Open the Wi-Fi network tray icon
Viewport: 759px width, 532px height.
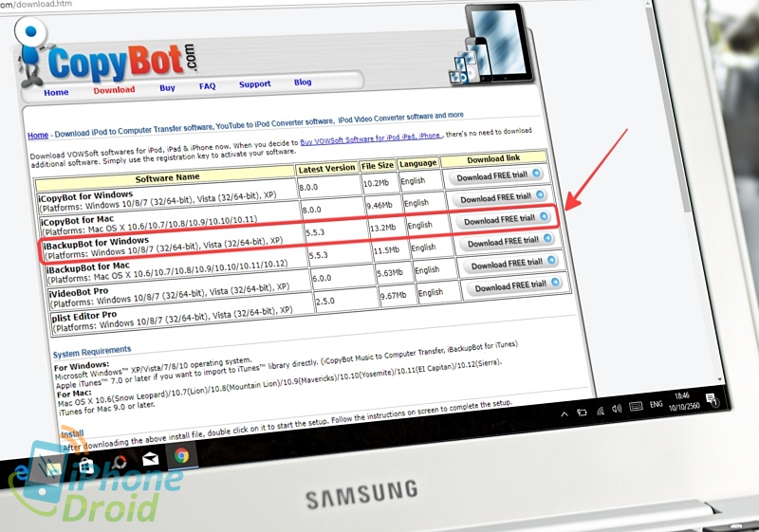click(602, 411)
